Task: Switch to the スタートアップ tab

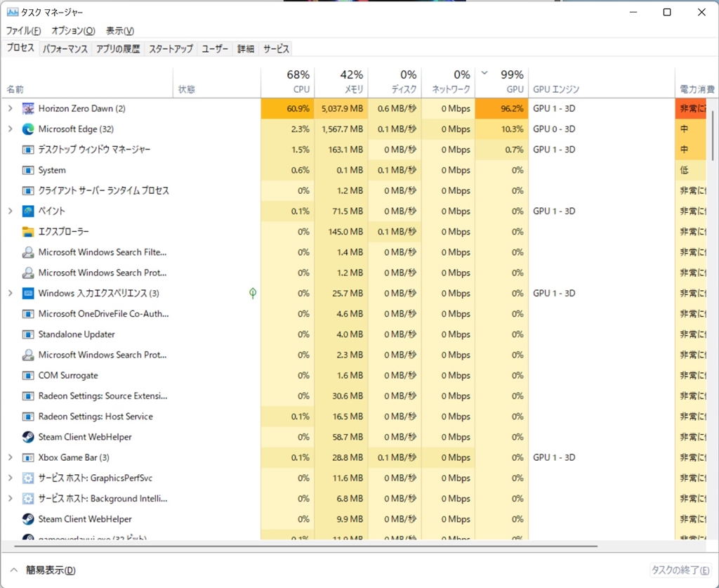Action: click(x=171, y=49)
